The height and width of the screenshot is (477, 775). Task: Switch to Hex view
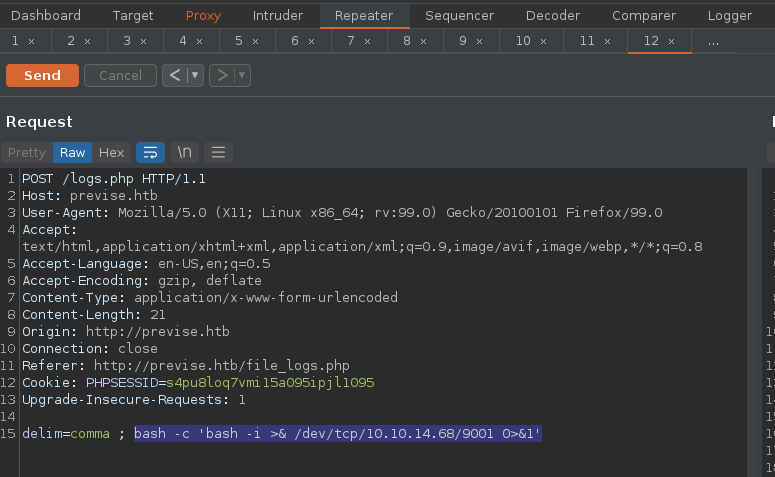111,153
